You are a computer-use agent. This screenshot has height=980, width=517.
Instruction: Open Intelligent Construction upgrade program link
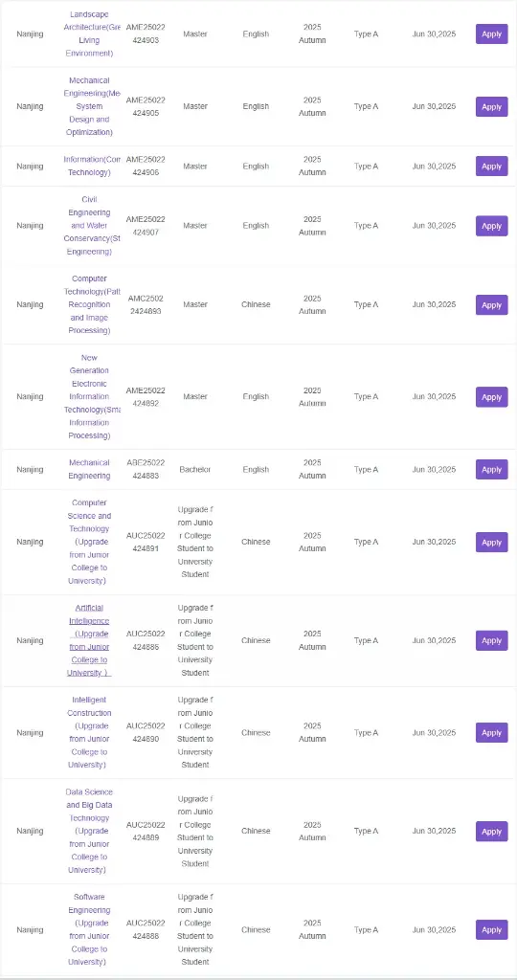click(89, 732)
